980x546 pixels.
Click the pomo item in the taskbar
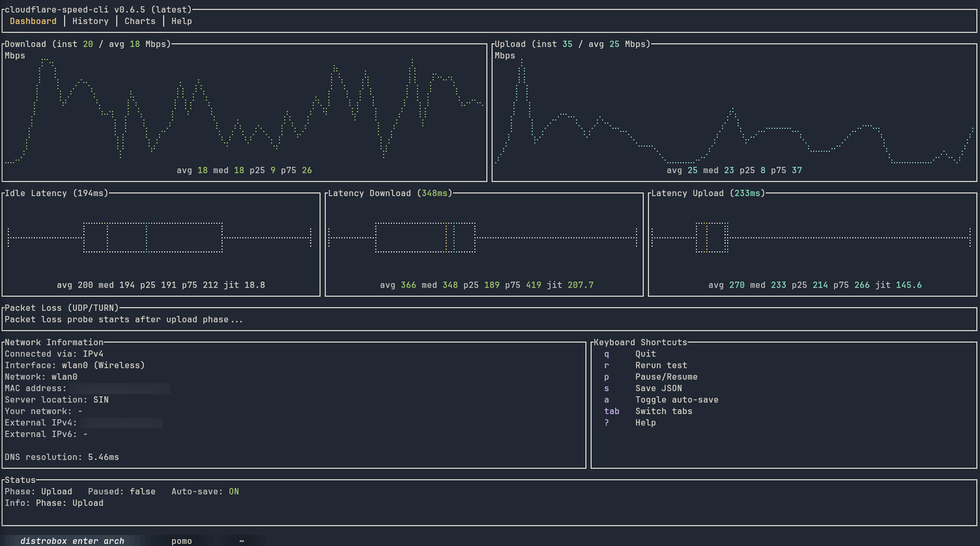click(181, 541)
